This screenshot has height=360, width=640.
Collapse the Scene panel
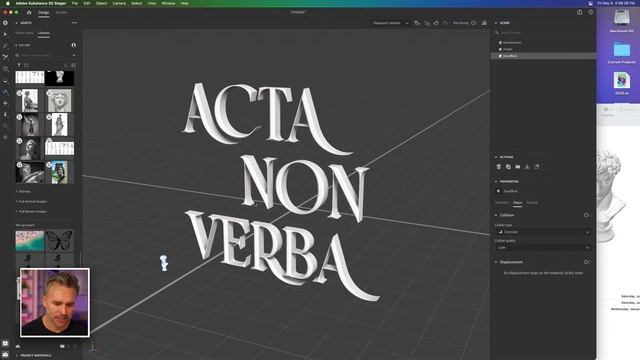496,23
